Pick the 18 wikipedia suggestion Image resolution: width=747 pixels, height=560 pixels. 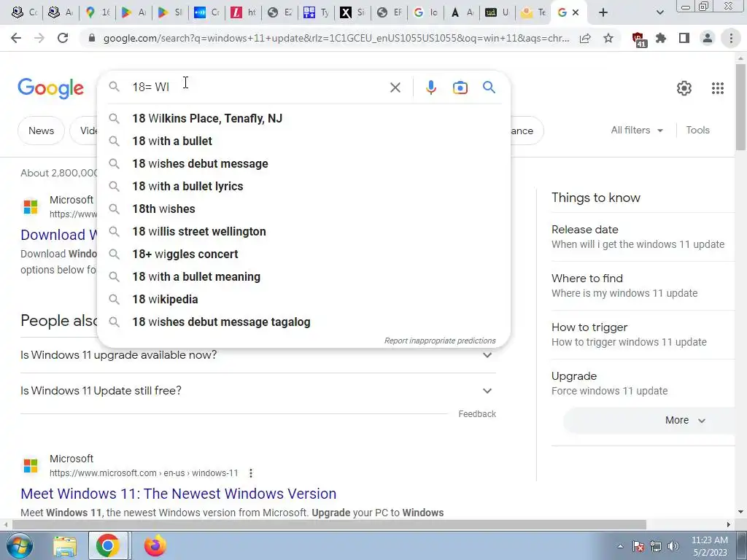303,300
